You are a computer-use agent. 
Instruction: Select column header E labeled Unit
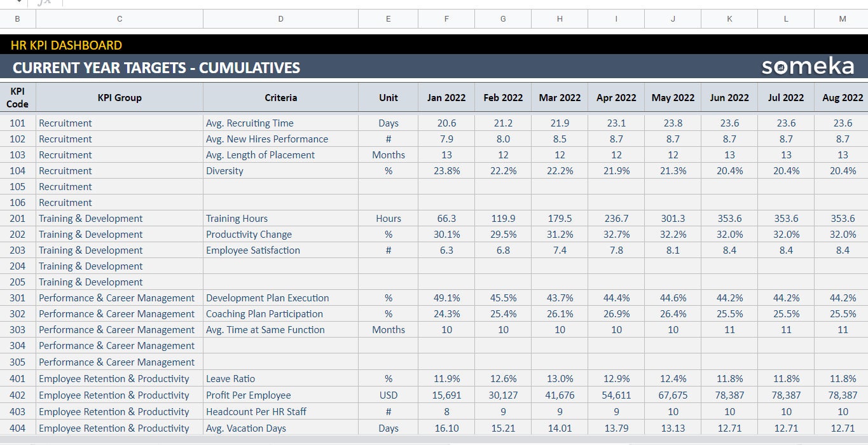point(388,18)
